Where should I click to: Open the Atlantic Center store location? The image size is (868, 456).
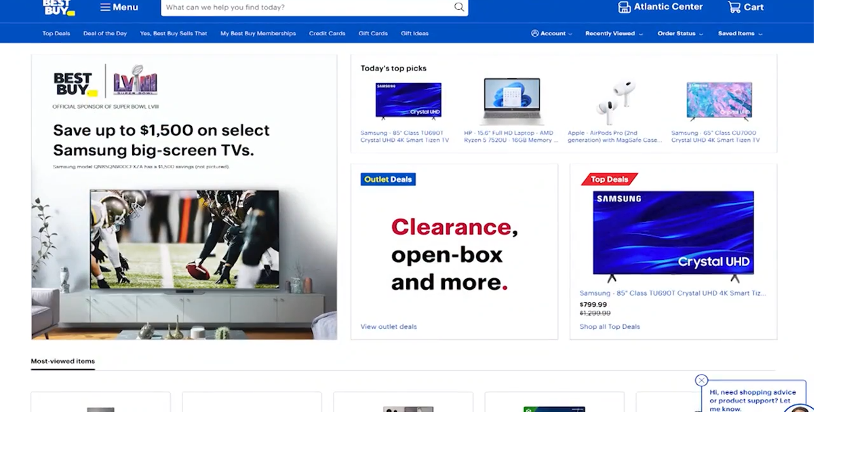click(x=660, y=7)
